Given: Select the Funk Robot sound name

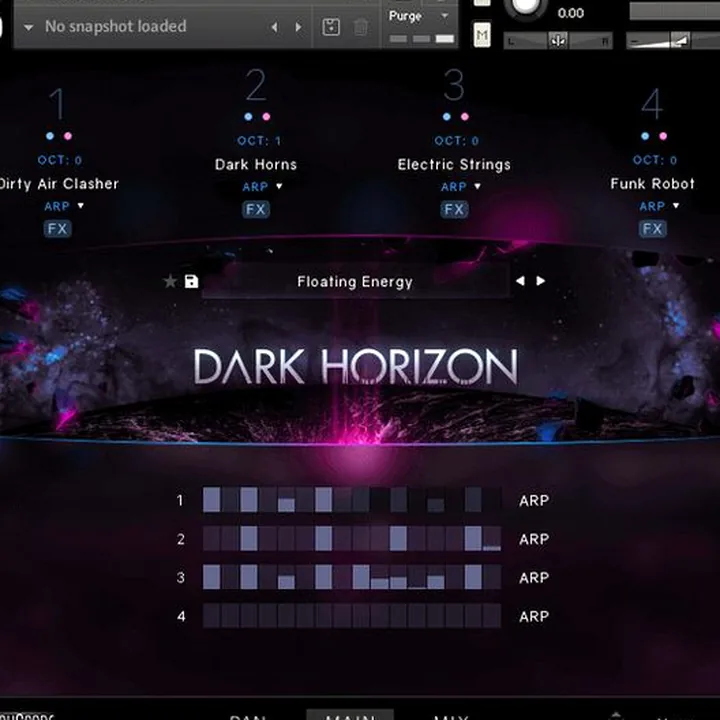Looking at the screenshot, I should tap(652, 184).
